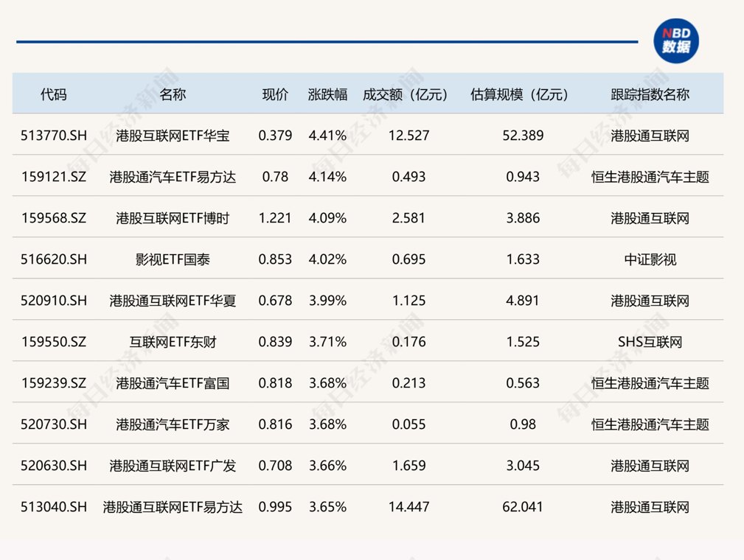Select fund name 港股互联网ETF华宝
The image size is (744, 560).
(x=173, y=136)
